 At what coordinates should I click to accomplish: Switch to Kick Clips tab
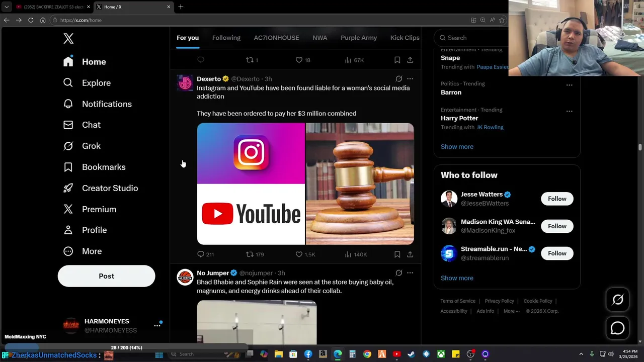click(x=405, y=38)
